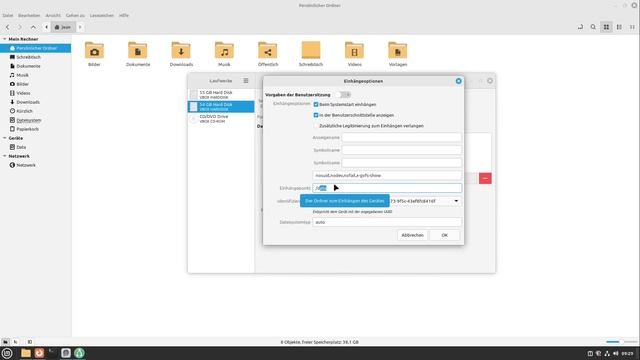Click the Anzeigename input field
Screen dimensions: 640x360
(402, 138)
